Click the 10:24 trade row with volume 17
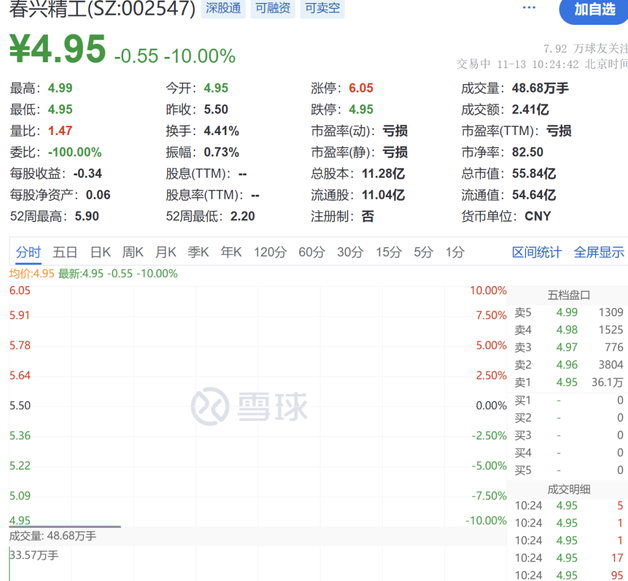628x581 pixels. [569, 558]
